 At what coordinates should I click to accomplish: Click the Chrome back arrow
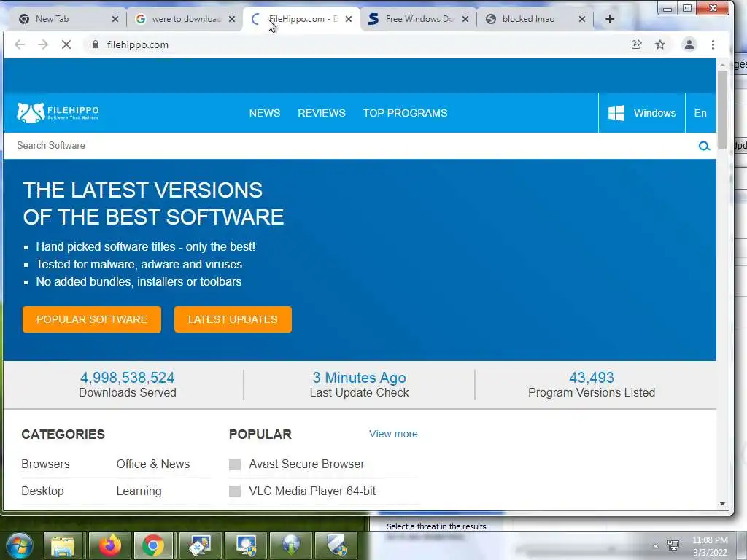[20, 44]
